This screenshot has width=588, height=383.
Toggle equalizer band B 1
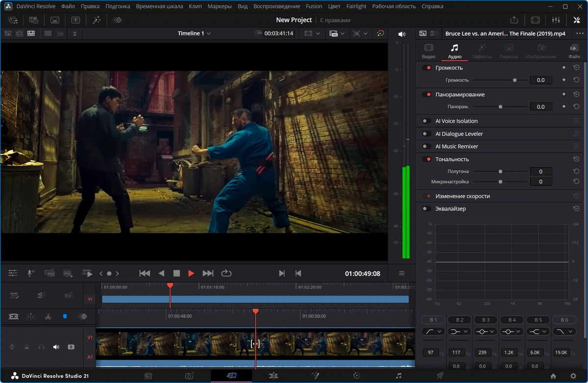434,320
